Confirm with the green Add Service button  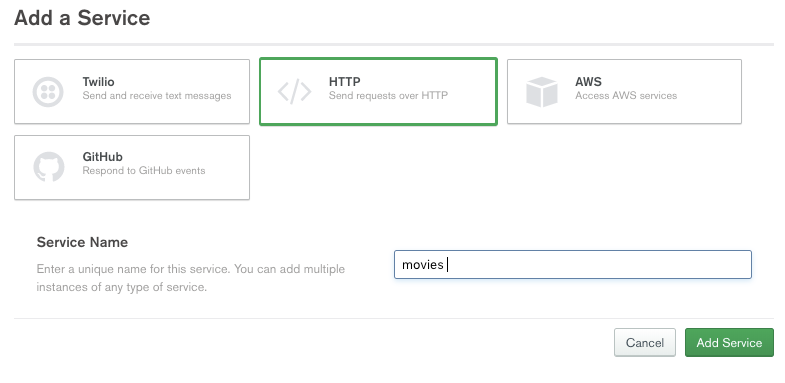point(729,342)
